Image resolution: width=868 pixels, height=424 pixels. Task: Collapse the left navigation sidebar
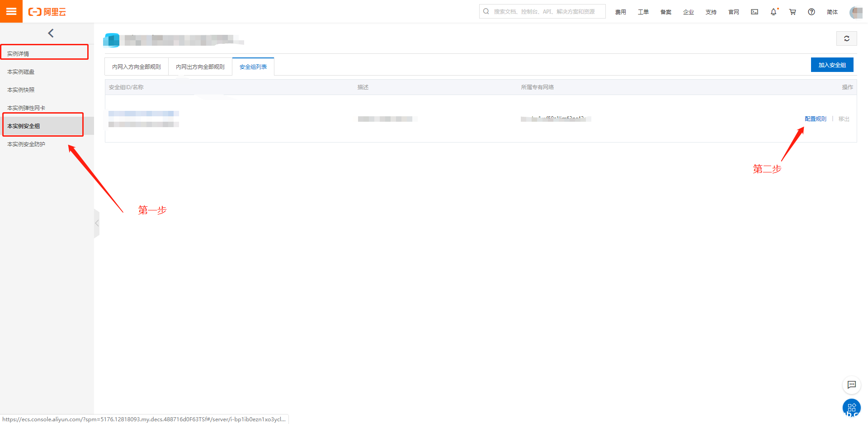(51, 33)
